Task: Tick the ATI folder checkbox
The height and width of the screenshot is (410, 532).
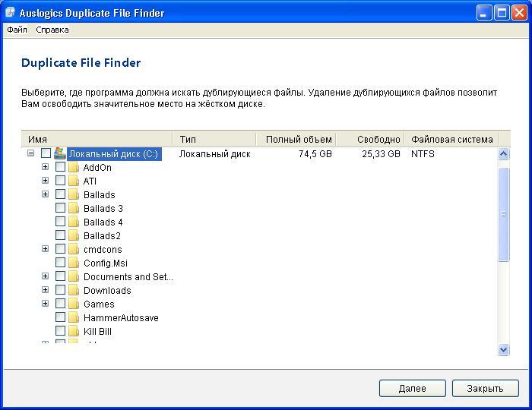Action: (x=60, y=180)
